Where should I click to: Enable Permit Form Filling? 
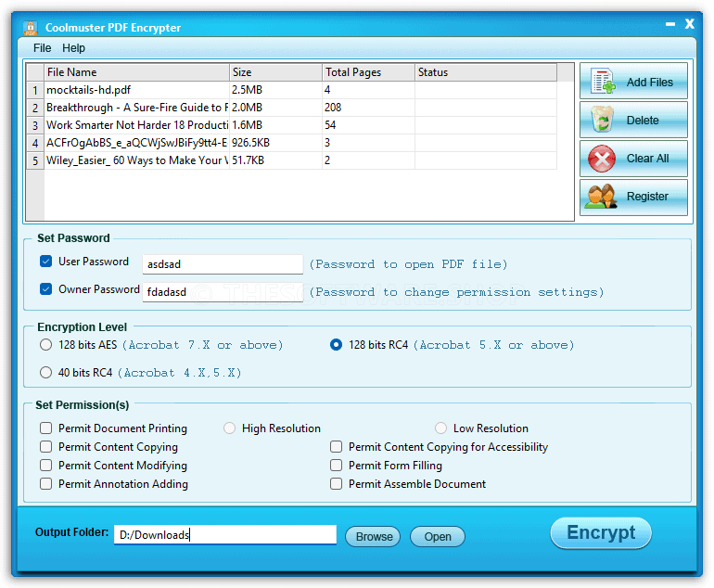coord(336,465)
